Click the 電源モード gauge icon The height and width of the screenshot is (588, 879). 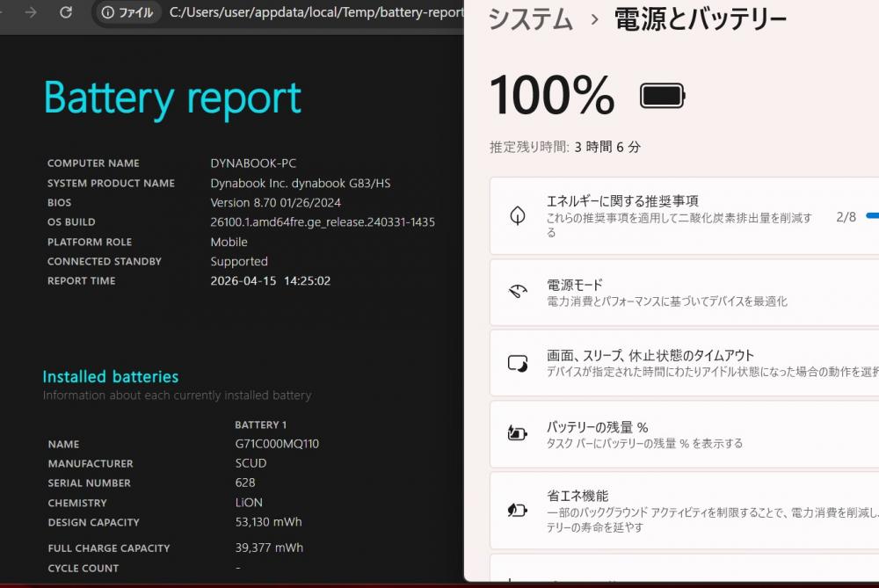point(518,292)
